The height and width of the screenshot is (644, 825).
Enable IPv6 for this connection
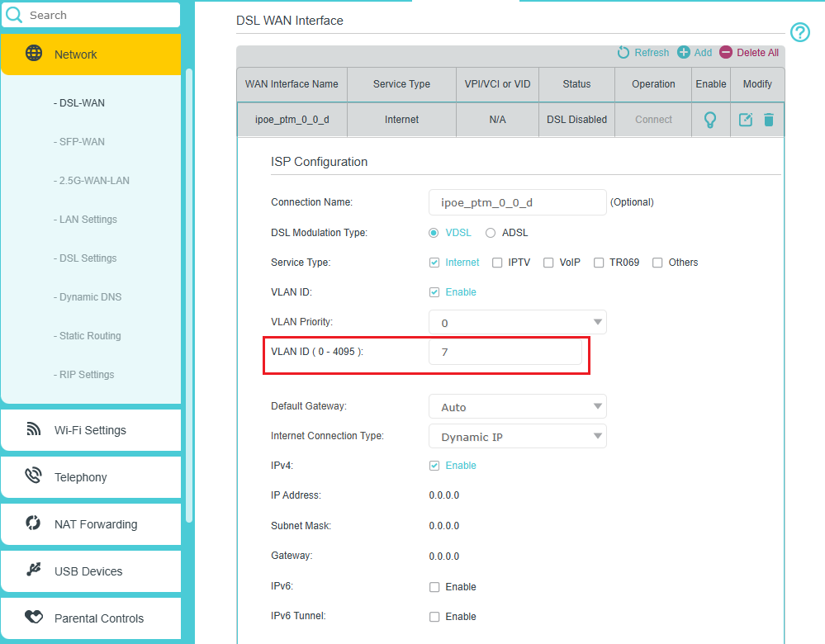(x=434, y=586)
